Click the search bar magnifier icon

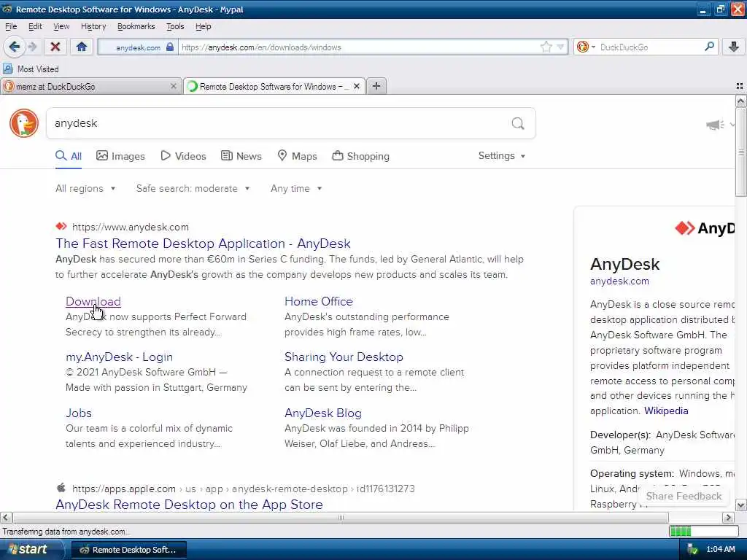(x=709, y=47)
